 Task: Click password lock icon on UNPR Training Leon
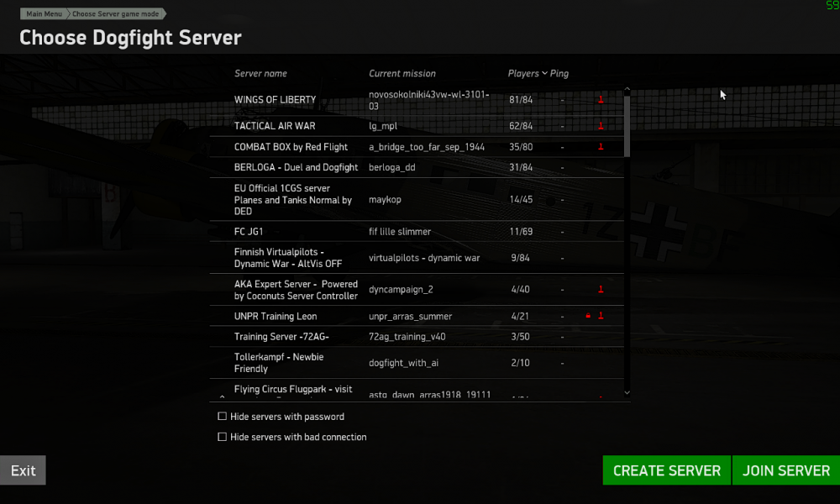[588, 316]
